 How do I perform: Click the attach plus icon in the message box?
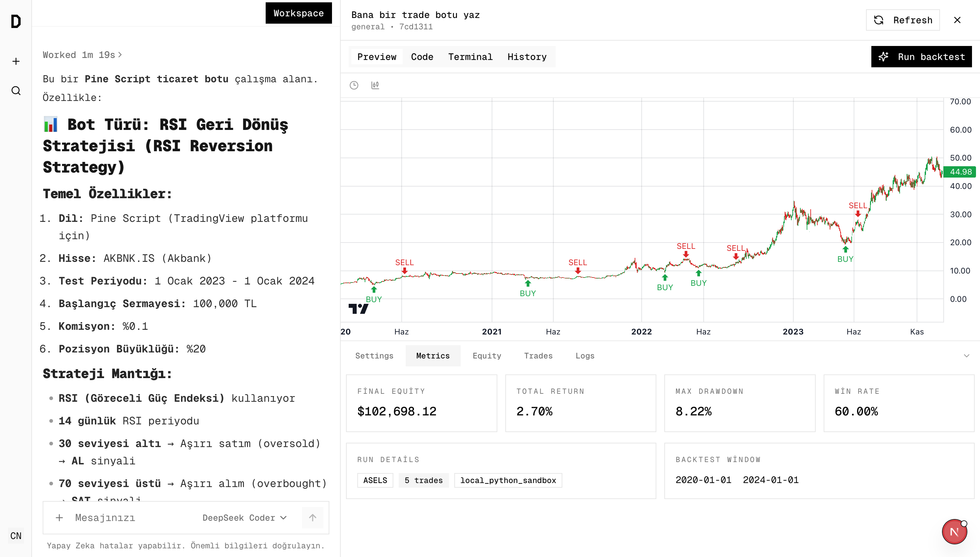(59, 518)
